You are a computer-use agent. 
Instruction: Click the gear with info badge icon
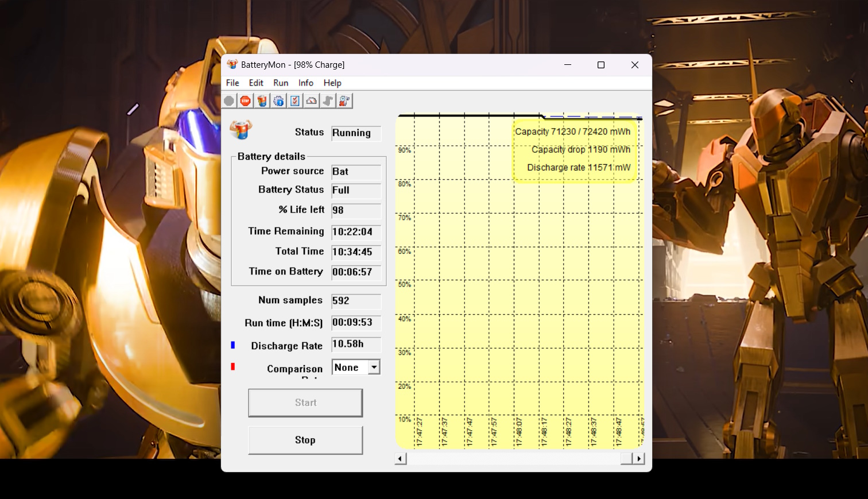[278, 101]
